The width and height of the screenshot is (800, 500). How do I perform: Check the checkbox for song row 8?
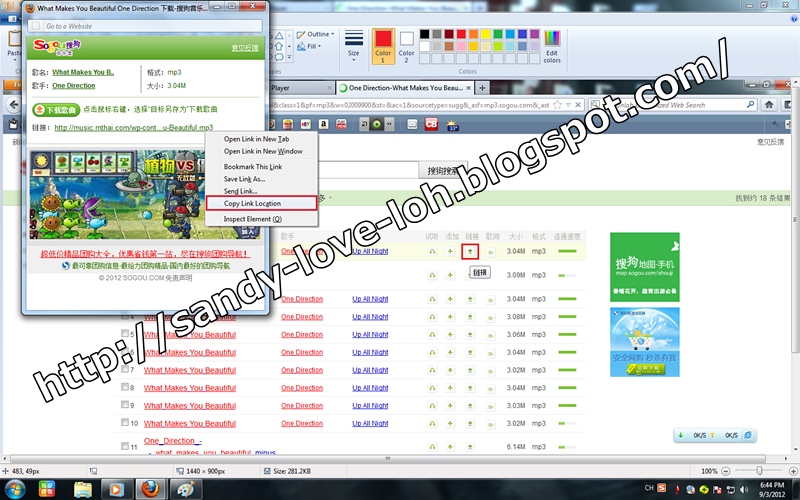(124, 387)
